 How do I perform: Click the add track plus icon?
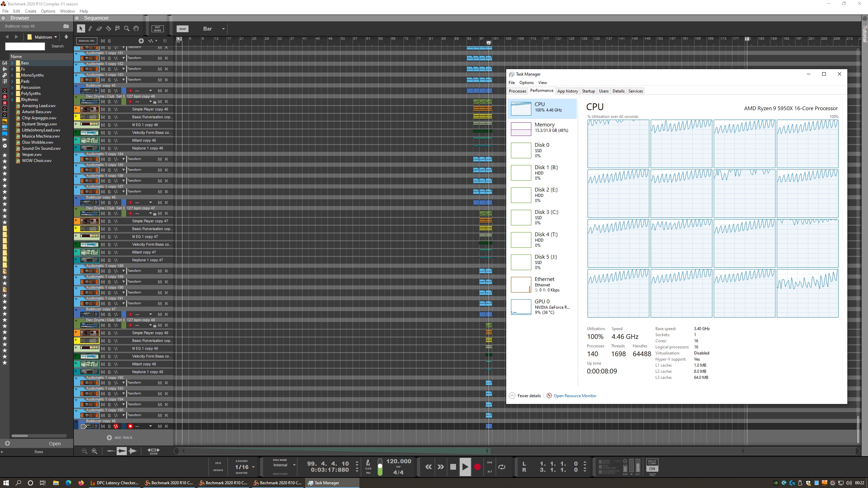(x=141, y=41)
